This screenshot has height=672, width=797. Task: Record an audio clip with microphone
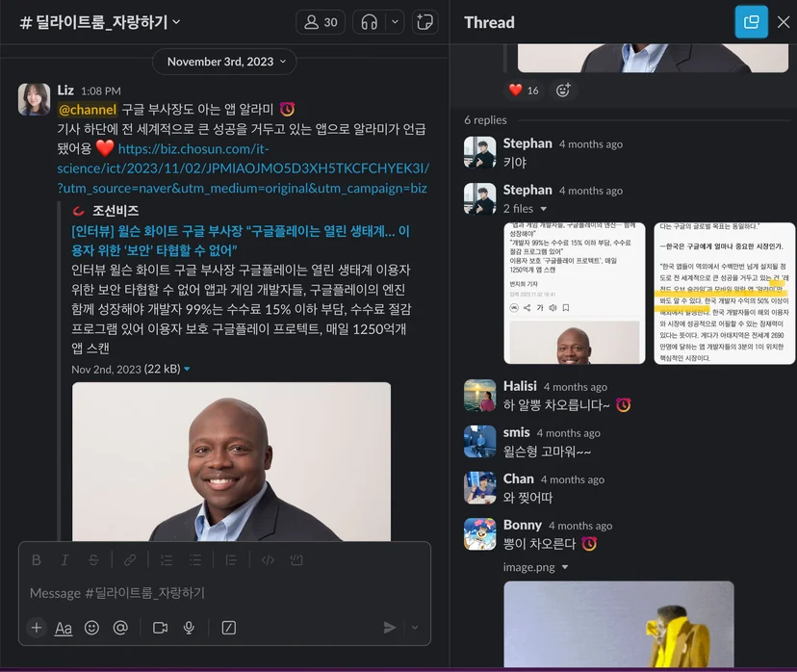coord(189,628)
